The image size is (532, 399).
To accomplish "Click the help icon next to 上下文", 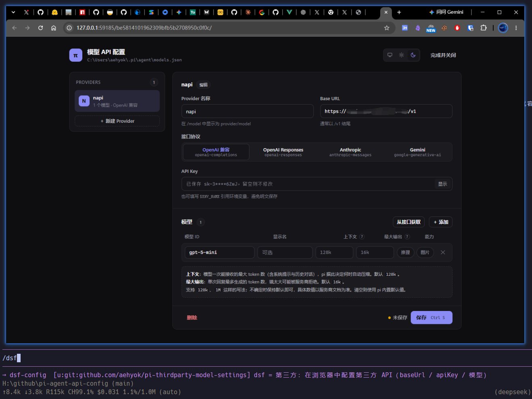I will [x=362, y=237].
